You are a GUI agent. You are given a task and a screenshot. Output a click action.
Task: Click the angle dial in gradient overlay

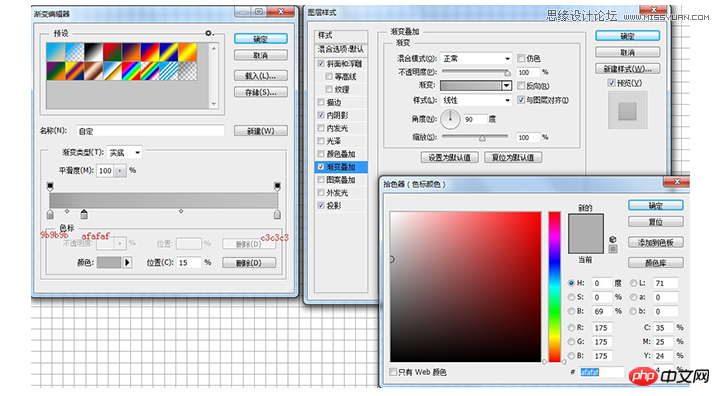click(x=450, y=119)
